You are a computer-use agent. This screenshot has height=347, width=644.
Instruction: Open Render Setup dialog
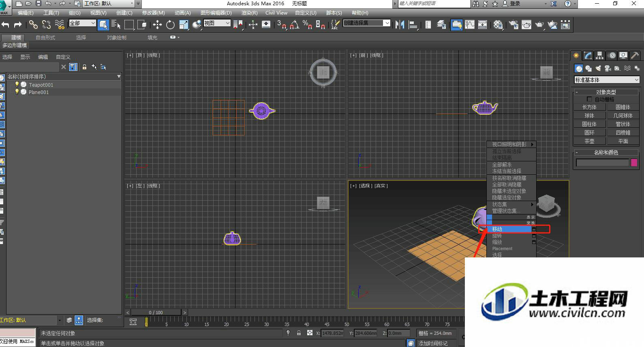coord(513,25)
